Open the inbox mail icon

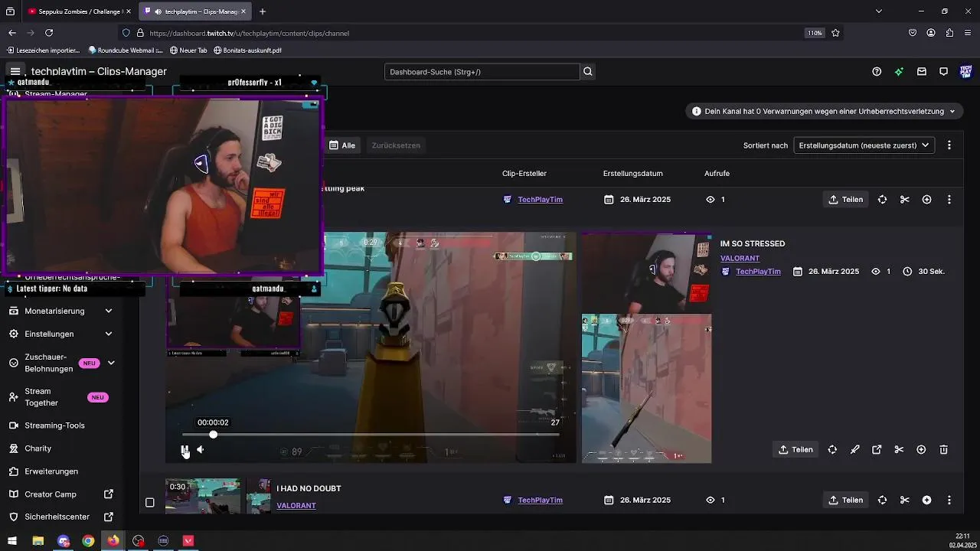point(922,72)
